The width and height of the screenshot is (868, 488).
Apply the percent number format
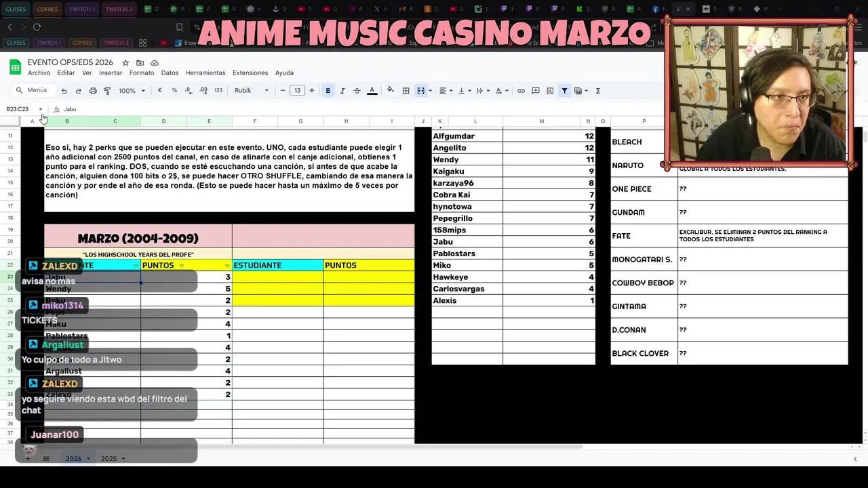(174, 91)
